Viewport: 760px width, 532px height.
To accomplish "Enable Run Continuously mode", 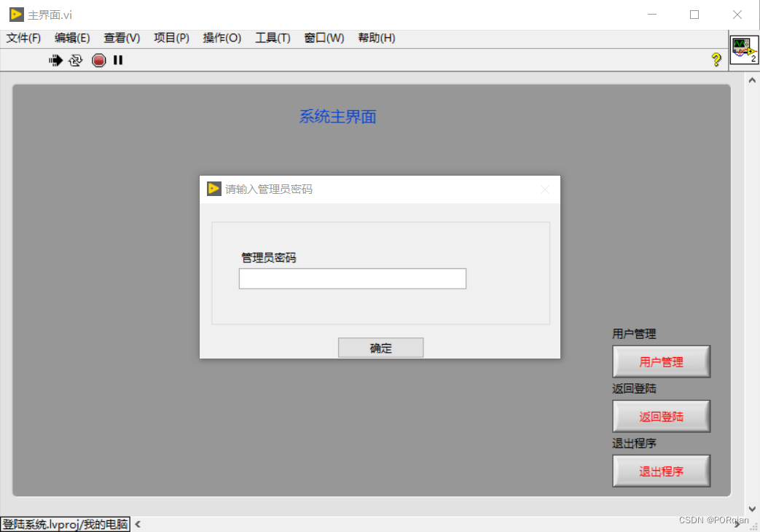I will (x=76, y=60).
